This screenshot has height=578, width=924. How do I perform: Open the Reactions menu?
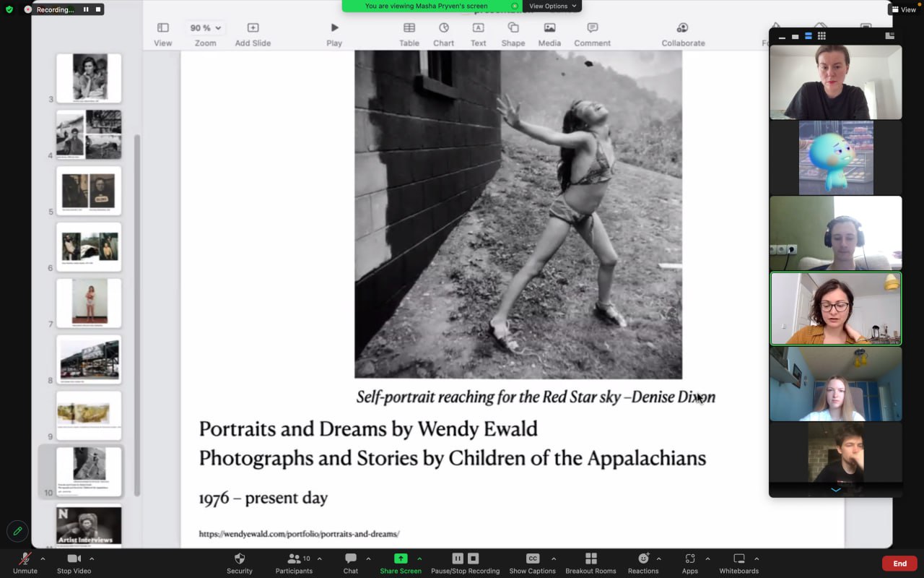[x=643, y=563]
